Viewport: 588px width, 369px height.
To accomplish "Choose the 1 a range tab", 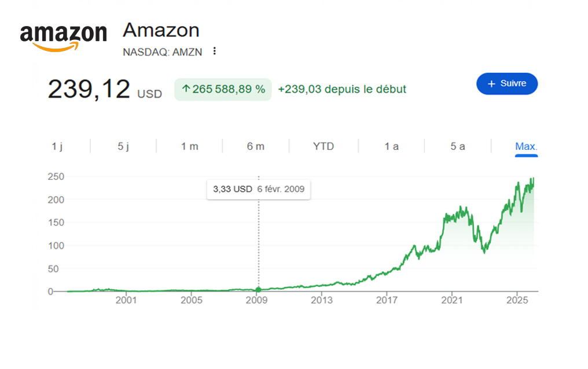I will (x=391, y=146).
